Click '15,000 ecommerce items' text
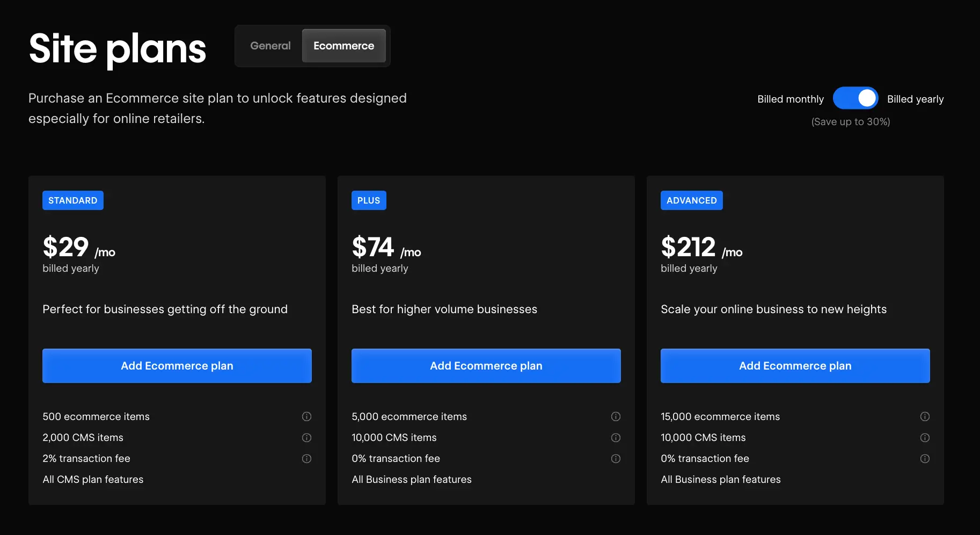The width and height of the screenshot is (980, 535). (x=720, y=416)
